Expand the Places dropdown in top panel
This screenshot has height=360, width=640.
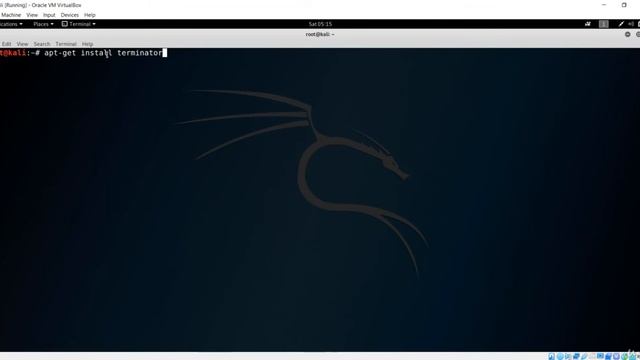tap(43, 24)
